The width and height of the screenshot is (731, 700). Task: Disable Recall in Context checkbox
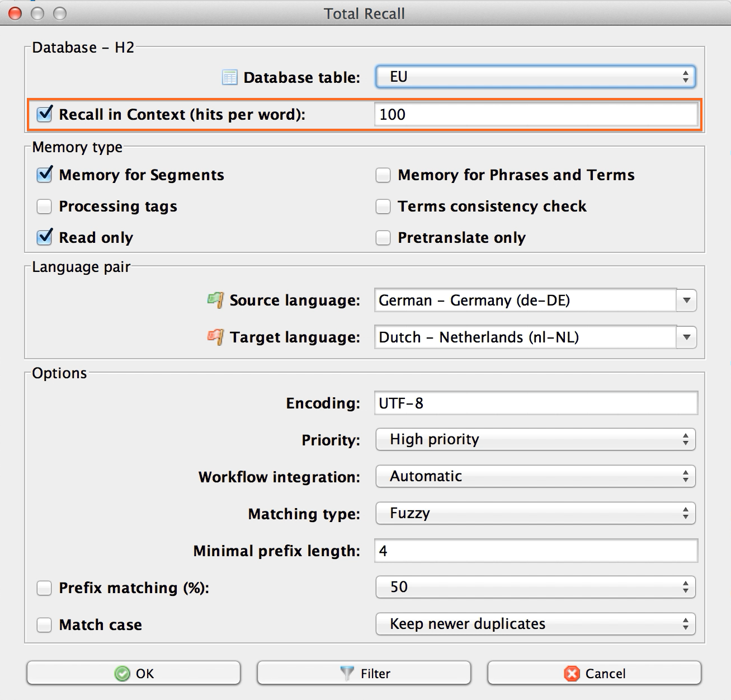click(45, 114)
